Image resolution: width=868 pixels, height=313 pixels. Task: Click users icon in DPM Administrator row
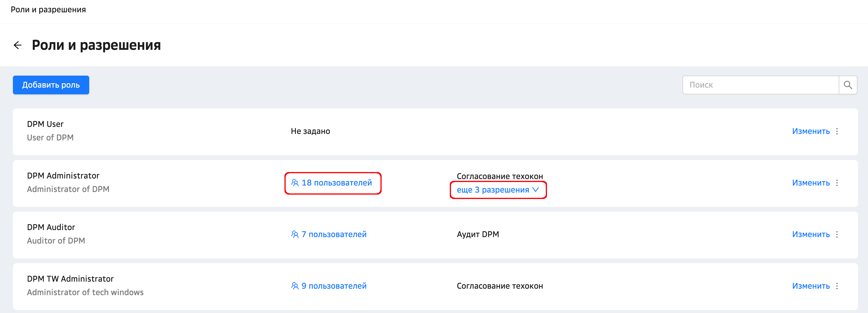click(x=295, y=183)
